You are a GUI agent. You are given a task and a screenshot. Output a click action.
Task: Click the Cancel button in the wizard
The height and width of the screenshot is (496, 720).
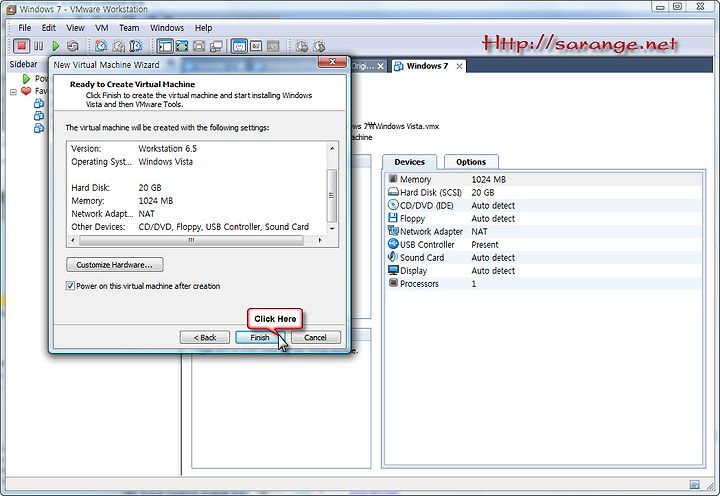click(x=315, y=337)
